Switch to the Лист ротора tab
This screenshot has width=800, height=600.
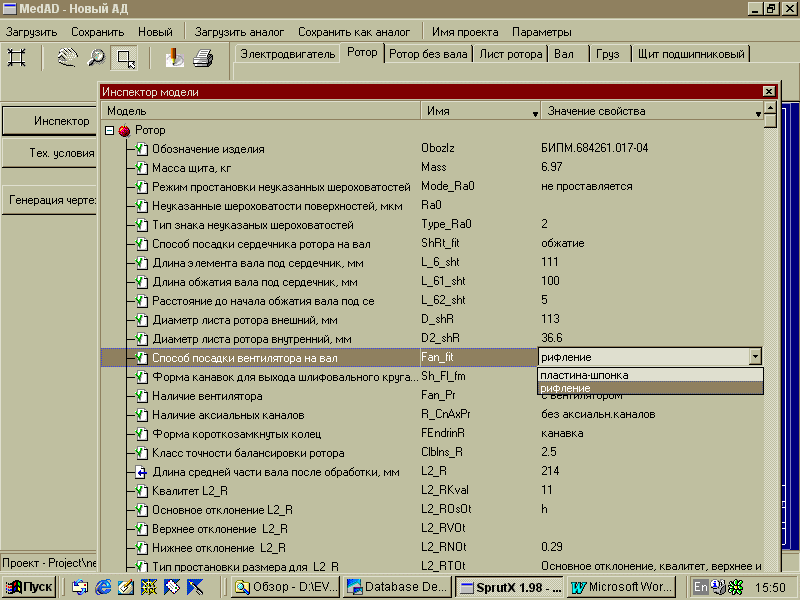(x=510, y=54)
